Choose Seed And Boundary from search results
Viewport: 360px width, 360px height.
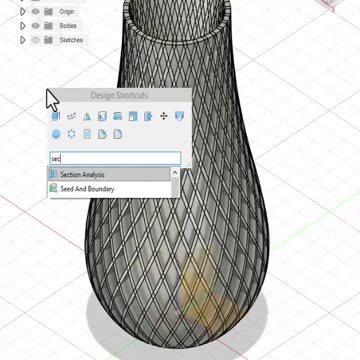(109, 189)
